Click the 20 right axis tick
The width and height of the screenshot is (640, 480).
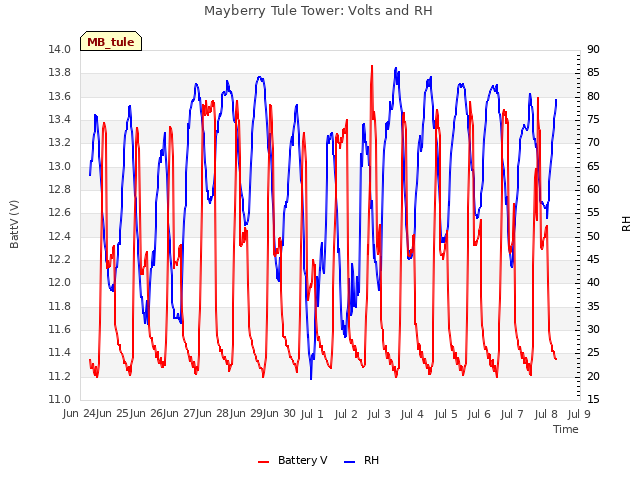(x=593, y=376)
